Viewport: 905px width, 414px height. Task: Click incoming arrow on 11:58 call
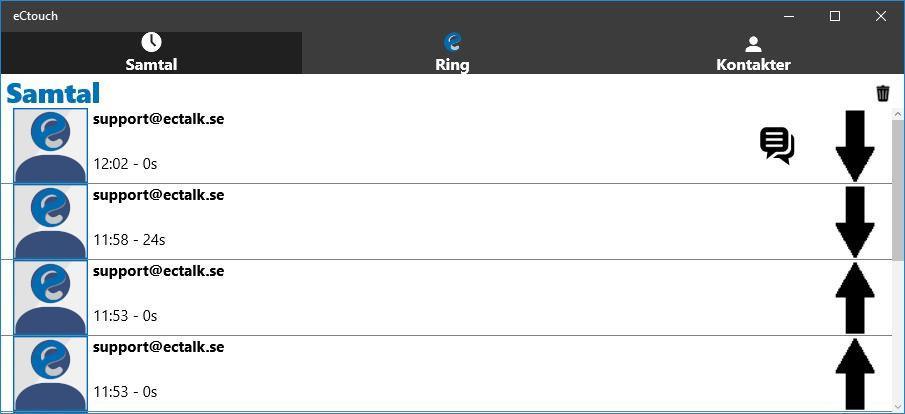855,222
